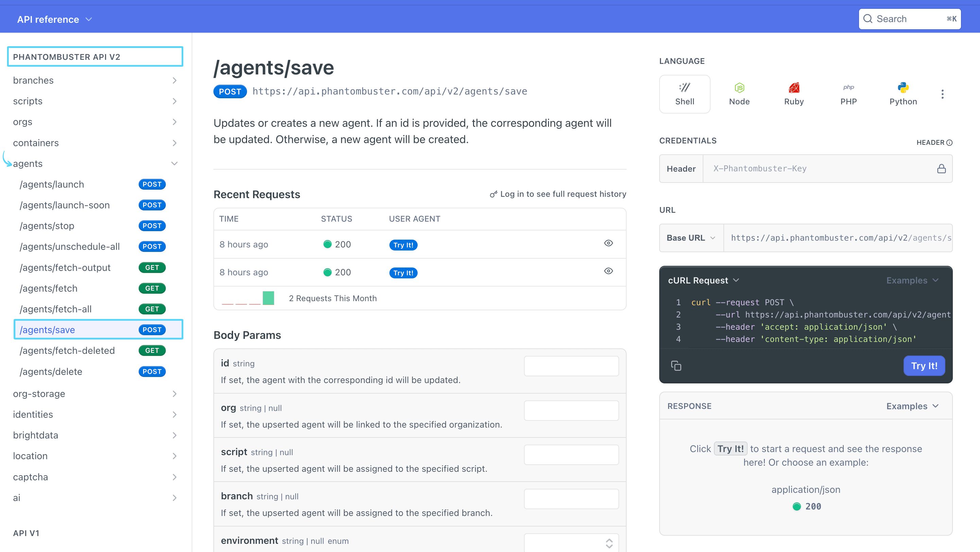Click the lock icon in credentials header
This screenshot has width=980, height=552.
(941, 169)
